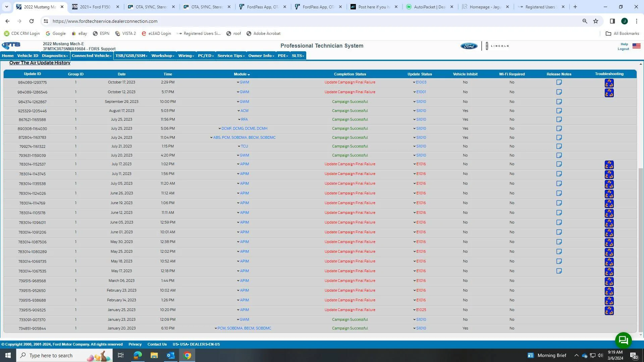Open troubleshooting for update 739515-968568
Viewport: 644px width, 362px height.
pos(609,282)
